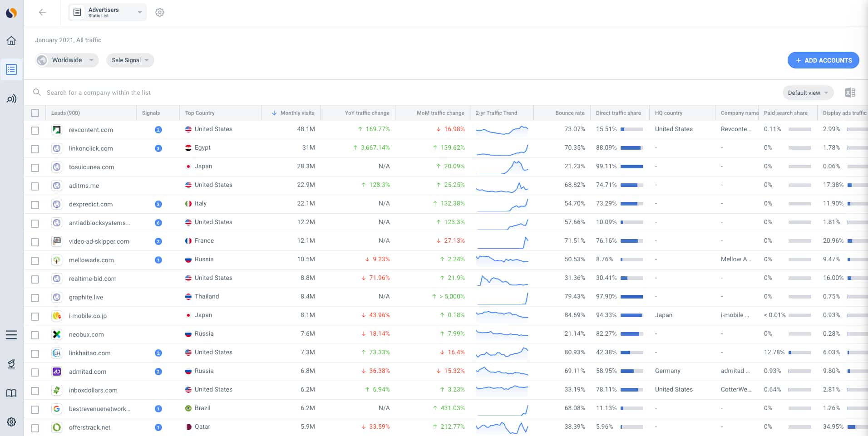
Task: Check the graphite.live row checkbox
Action: (x=35, y=298)
